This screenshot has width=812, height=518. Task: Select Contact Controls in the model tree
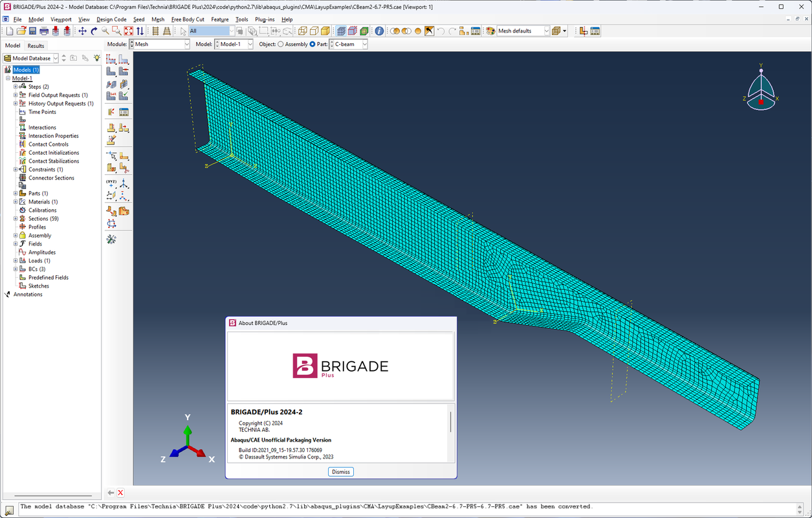click(x=48, y=144)
